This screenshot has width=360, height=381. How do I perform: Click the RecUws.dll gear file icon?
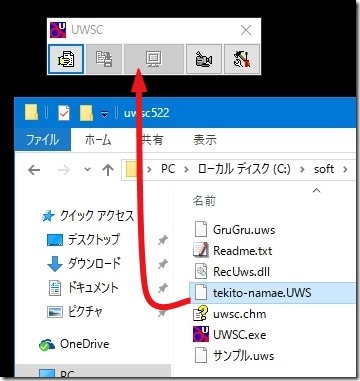[x=201, y=271]
